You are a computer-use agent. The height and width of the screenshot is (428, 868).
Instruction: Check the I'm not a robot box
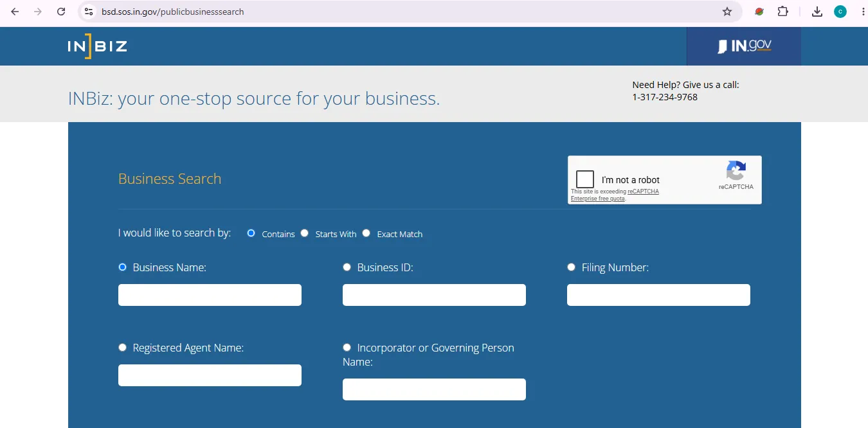click(x=585, y=179)
